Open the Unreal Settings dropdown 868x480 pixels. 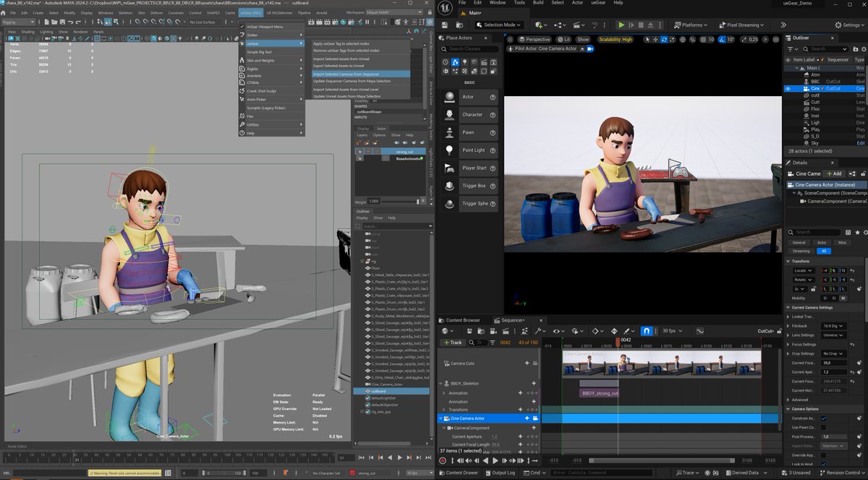851,25
